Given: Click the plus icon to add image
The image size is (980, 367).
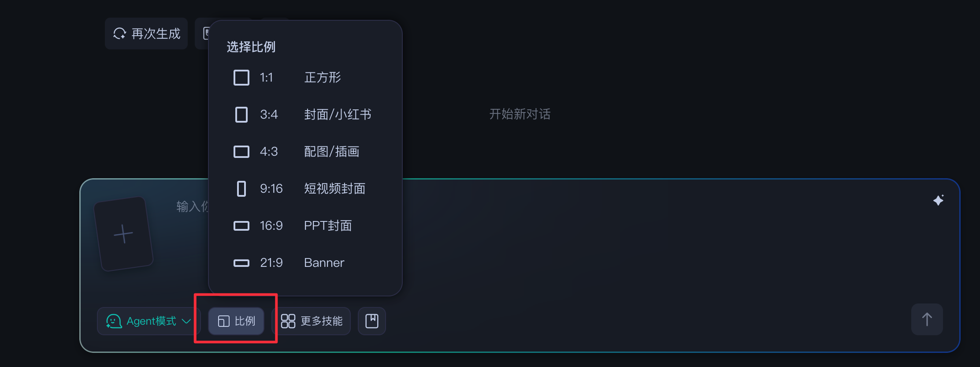Looking at the screenshot, I should pyautogui.click(x=123, y=234).
